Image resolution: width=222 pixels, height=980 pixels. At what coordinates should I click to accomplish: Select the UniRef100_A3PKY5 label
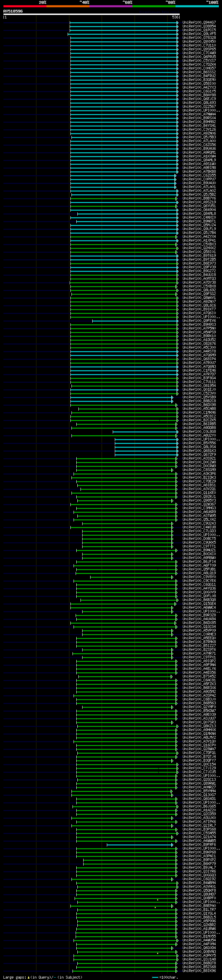[199, 956]
